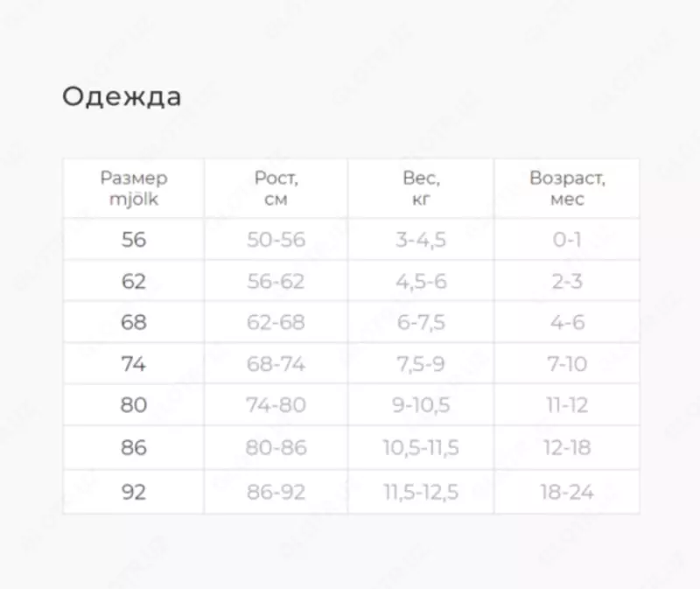Click the height cell "86-92"

276,492
